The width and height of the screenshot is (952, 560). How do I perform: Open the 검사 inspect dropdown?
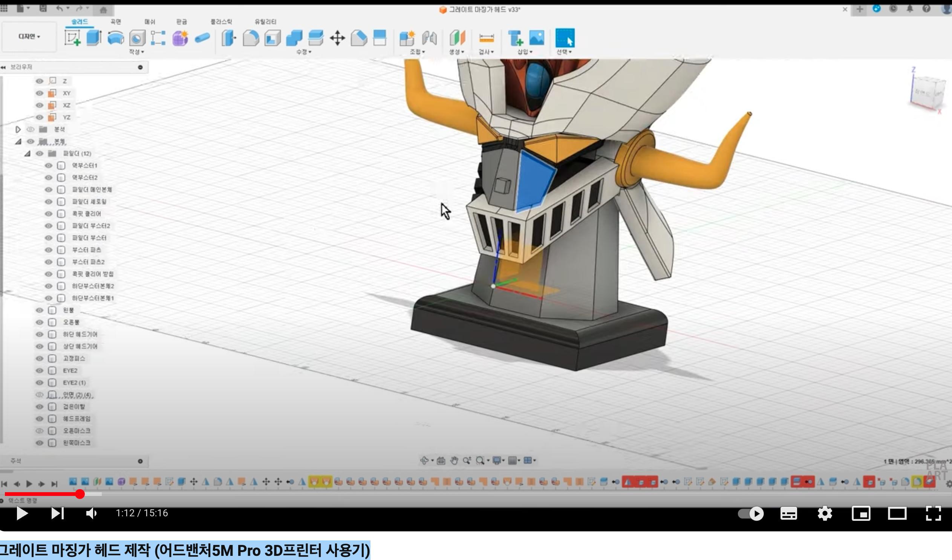pos(486,52)
